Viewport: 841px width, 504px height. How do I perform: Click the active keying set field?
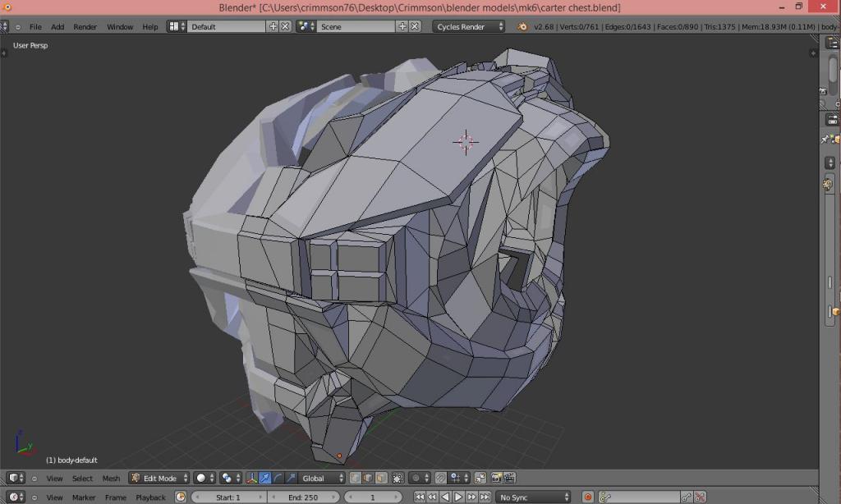(639, 497)
